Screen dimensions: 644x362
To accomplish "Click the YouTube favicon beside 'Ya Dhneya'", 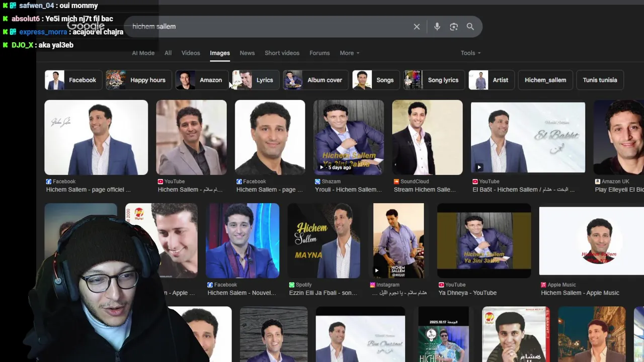I will [x=441, y=285].
